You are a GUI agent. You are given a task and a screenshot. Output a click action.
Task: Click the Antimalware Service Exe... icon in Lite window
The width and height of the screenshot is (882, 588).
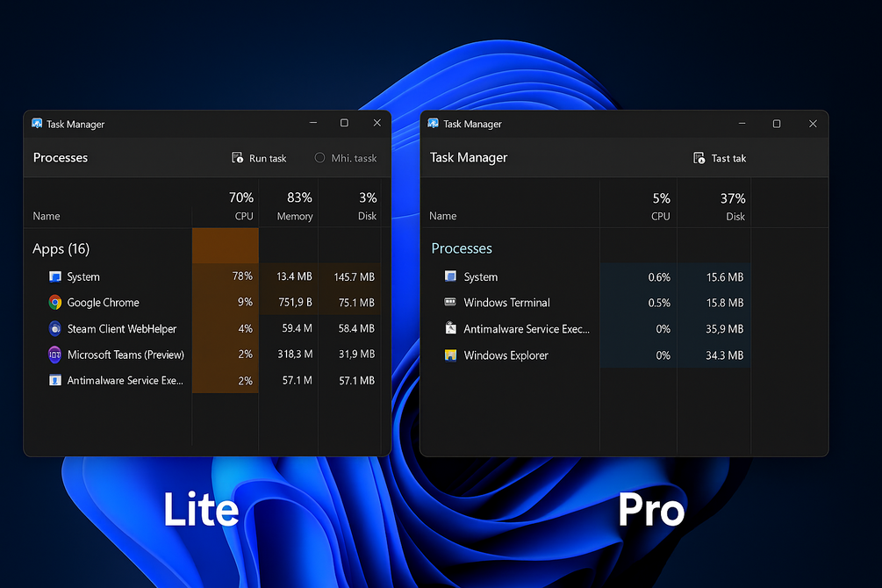click(55, 380)
